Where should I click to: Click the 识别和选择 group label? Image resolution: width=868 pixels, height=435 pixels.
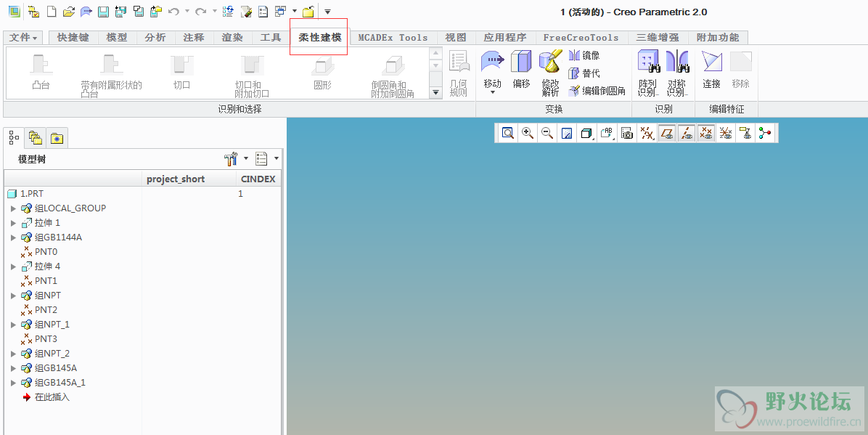point(239,109)
